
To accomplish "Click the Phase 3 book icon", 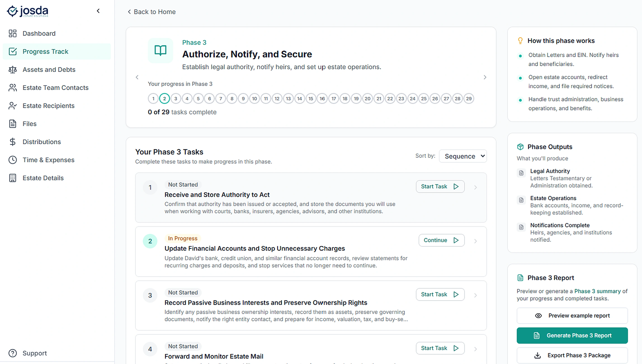I will pyautogui.click(x=160, y=51).
